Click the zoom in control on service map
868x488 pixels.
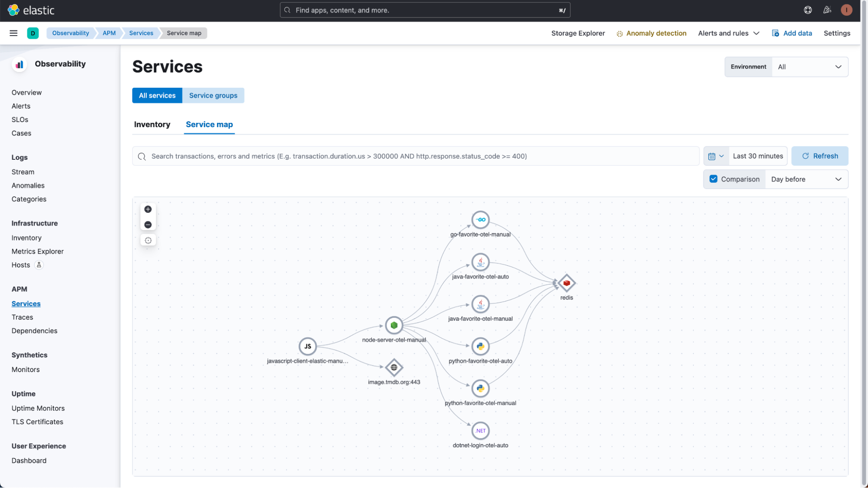[x=148, y=208]
